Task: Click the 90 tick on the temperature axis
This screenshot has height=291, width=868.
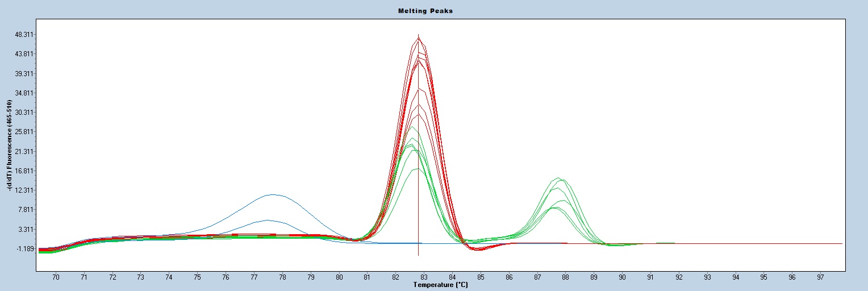Action: tap(622, 277)
